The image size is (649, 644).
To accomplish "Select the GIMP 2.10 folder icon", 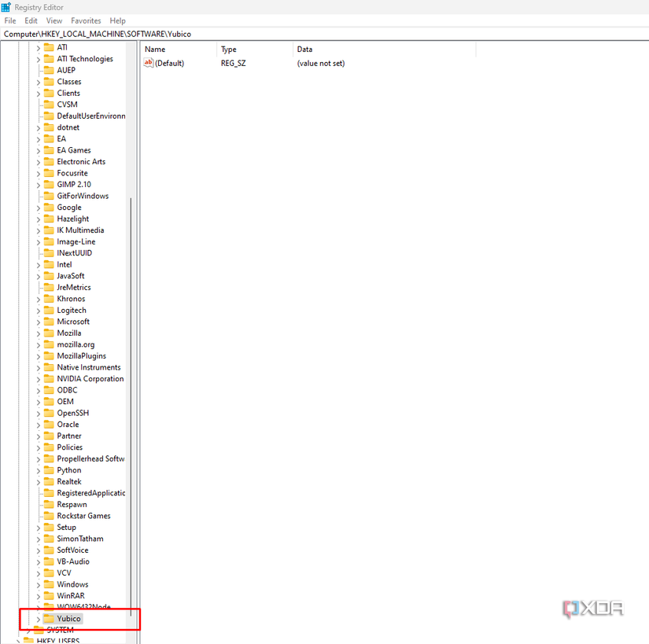I will point(49,185).
